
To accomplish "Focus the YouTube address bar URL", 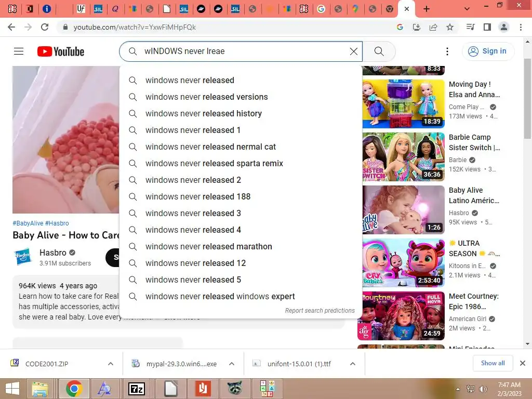I will point(135,27).
